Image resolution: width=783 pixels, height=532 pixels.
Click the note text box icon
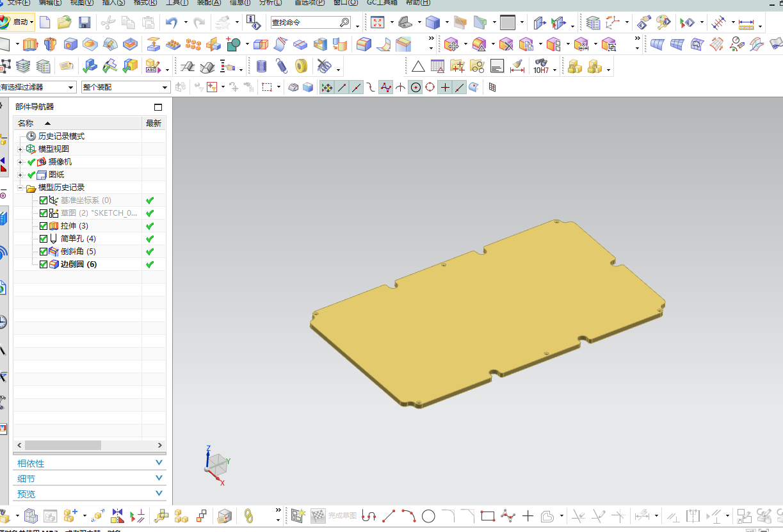497,66
